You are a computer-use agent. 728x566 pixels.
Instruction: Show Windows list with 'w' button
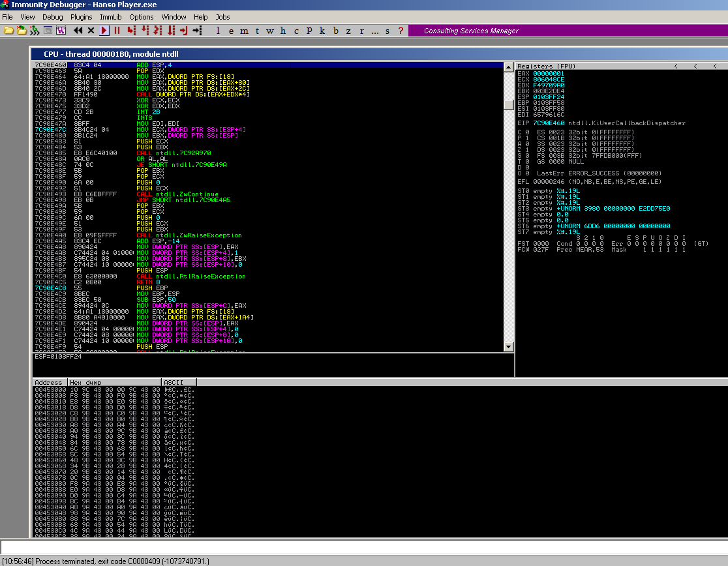[x=270, y=31]
